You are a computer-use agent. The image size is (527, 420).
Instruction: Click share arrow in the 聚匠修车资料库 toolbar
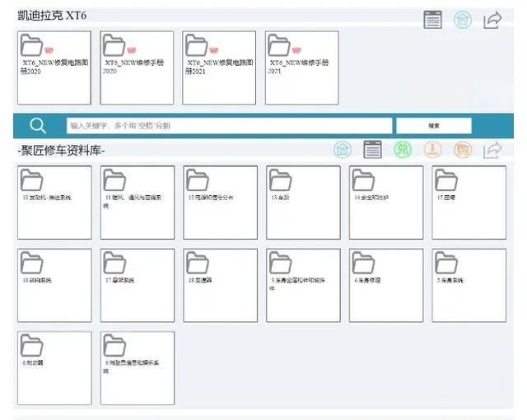[x=492, y=150]
